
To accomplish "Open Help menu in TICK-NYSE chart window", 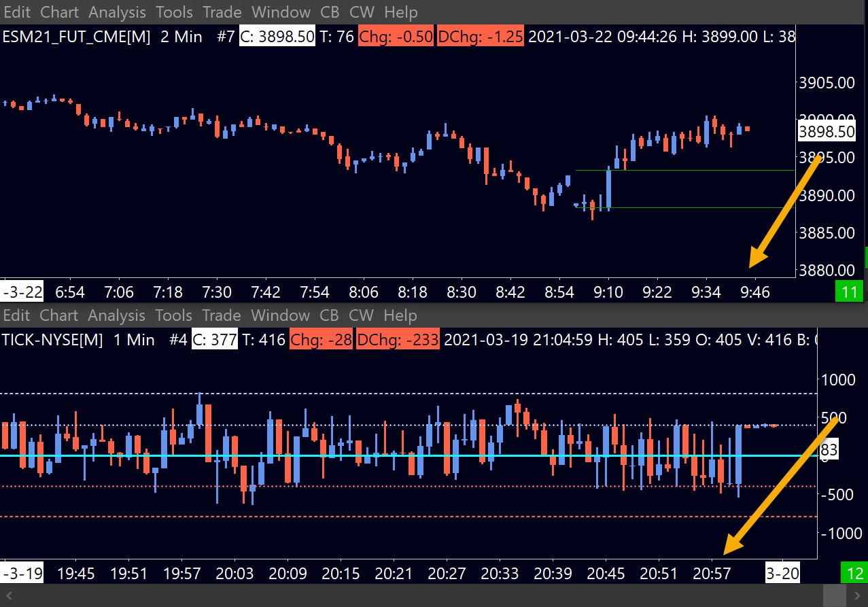I will coord(400,315).
